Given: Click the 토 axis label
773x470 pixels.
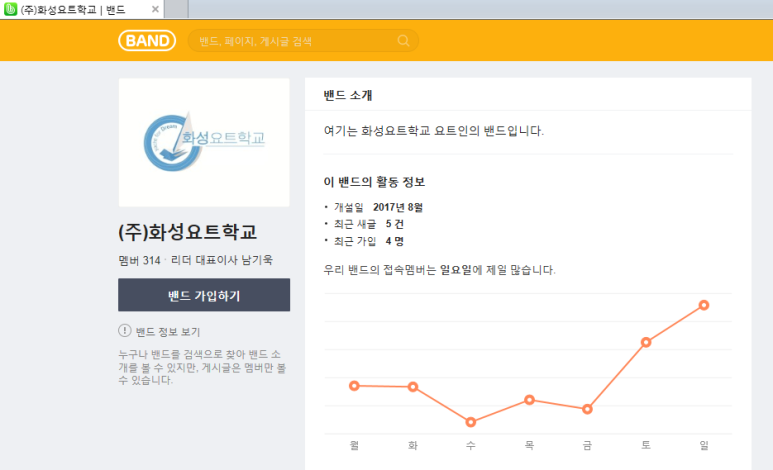Looking at the screenshot, I should [646, 445].
